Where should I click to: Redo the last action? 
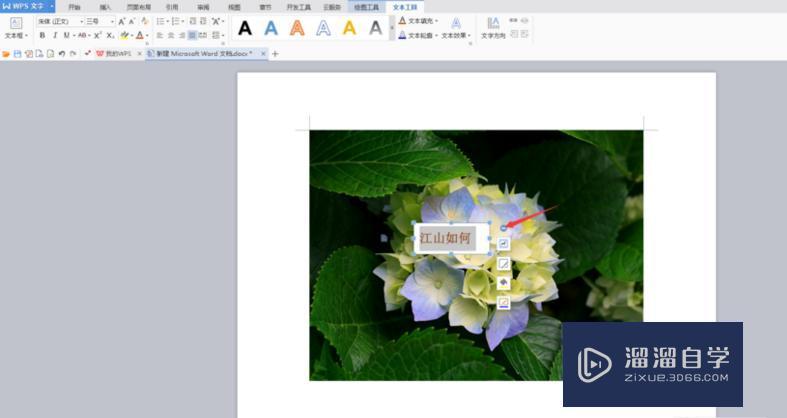pyautogui.click(x=73, y=54)
